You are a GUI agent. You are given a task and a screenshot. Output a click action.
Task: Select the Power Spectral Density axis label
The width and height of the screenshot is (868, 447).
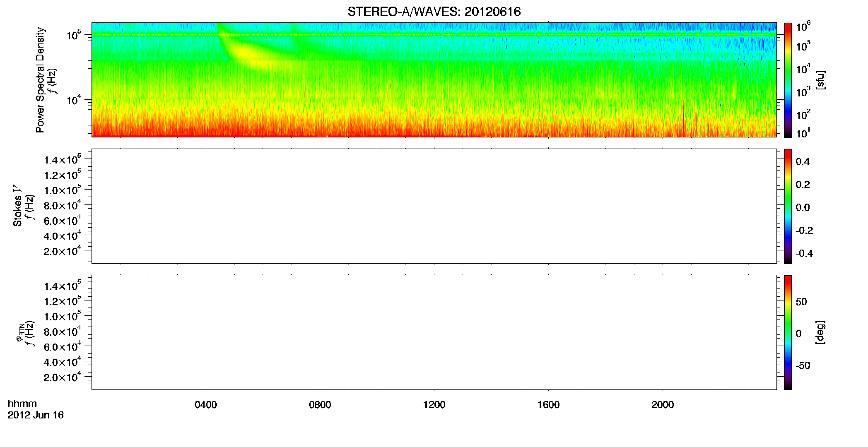pyautogui.click(x=40, y=80)
